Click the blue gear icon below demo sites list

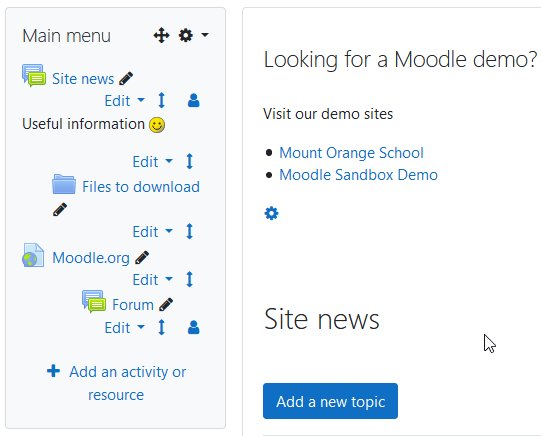point(271,213)
